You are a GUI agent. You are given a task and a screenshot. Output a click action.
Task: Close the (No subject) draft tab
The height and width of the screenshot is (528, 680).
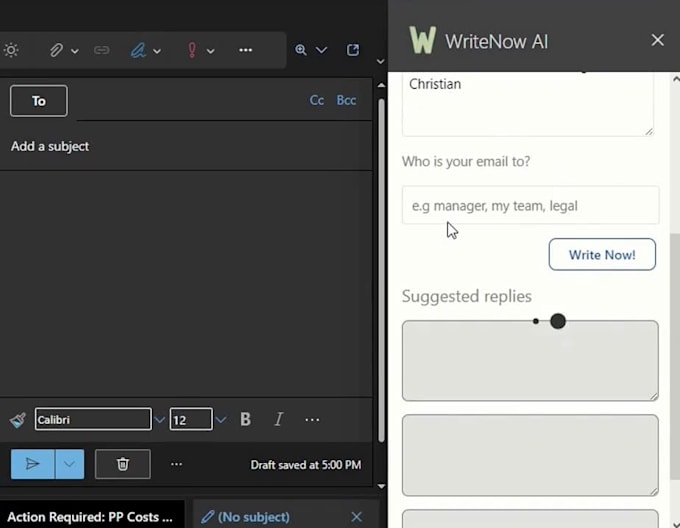coord(356,517)
